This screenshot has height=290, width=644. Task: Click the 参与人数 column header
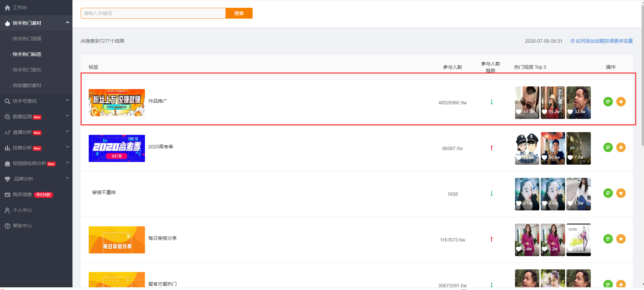coord(453,67)
